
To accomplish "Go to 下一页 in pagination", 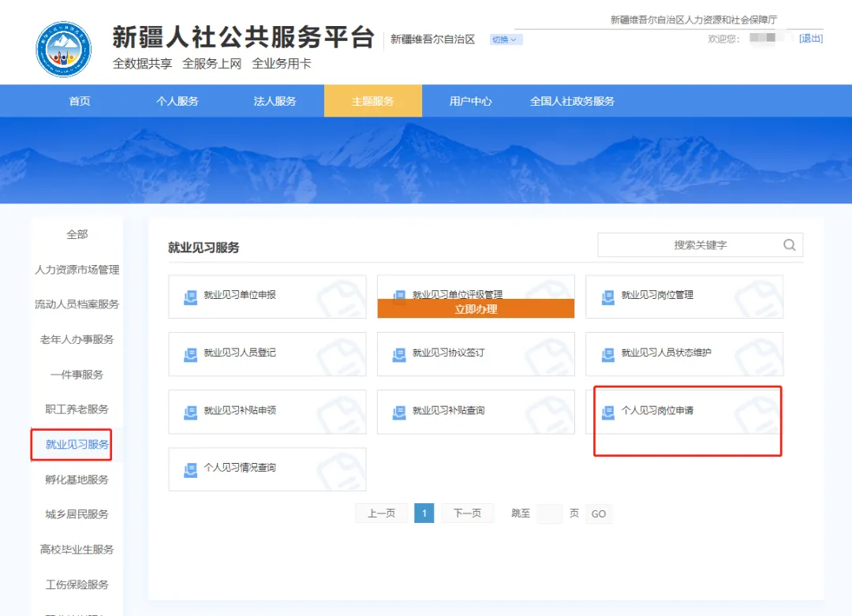I will tap(467, 513).
